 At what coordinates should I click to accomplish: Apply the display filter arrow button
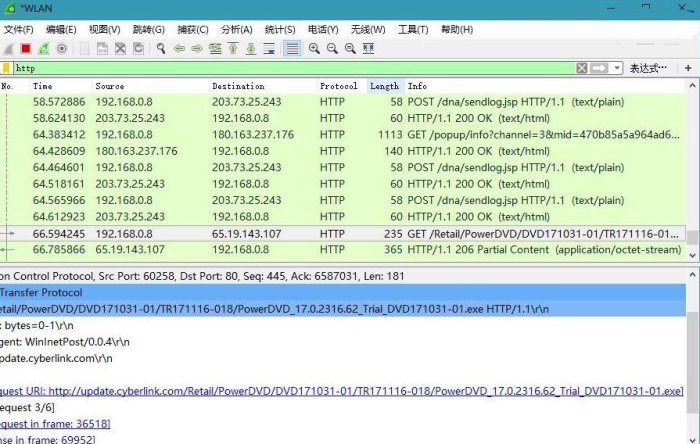pos(599,68)
